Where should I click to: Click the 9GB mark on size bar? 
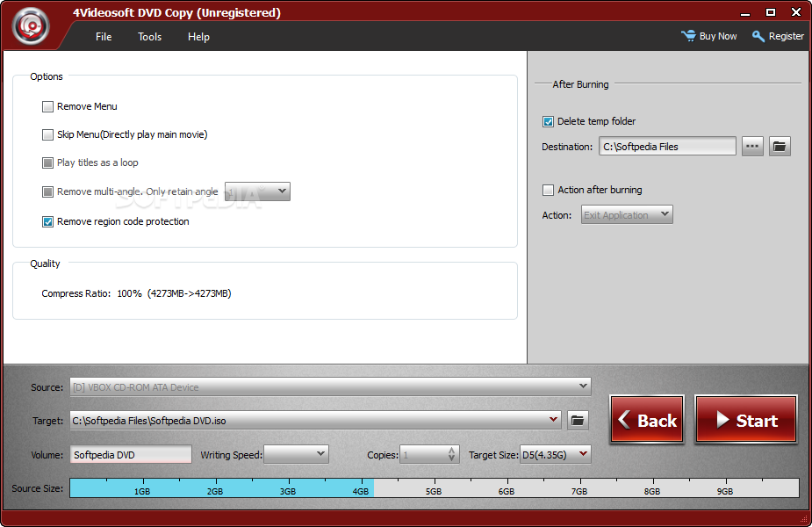tap(724, 491)
